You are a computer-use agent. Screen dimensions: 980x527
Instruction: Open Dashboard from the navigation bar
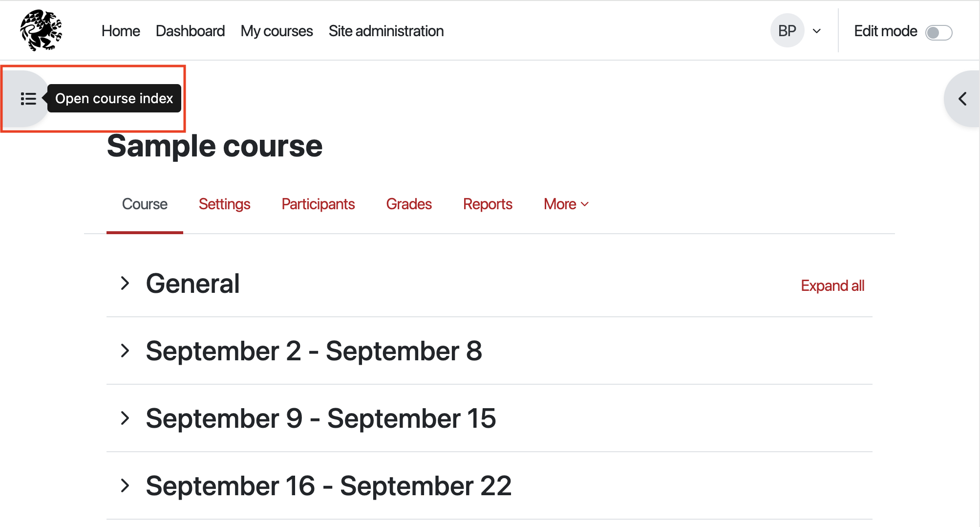(190, 31)
